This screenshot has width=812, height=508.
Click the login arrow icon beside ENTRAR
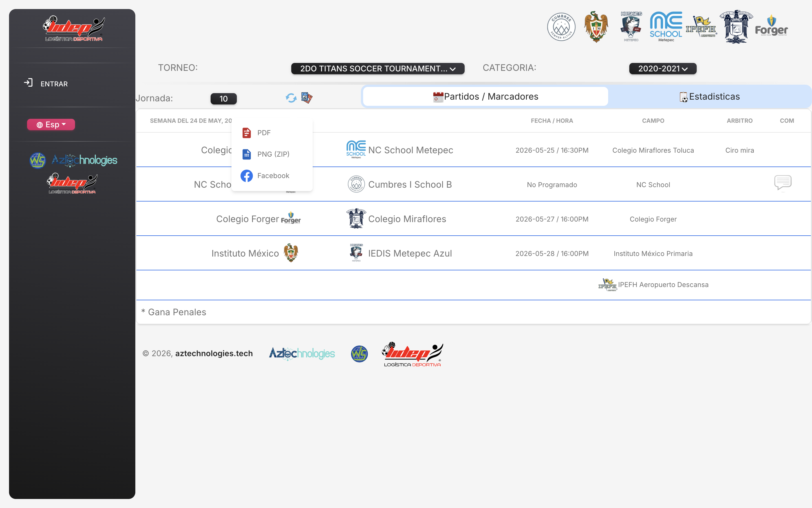point(28,83)
